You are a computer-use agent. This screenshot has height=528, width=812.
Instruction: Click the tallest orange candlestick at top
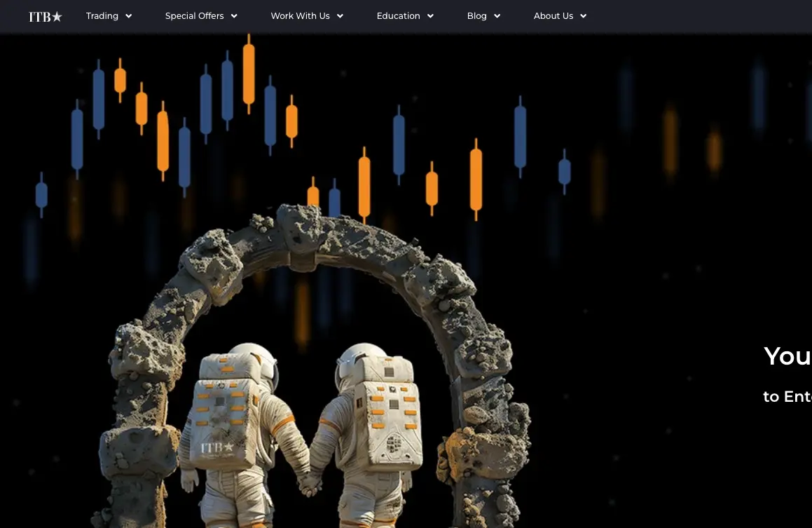point(249,72)
